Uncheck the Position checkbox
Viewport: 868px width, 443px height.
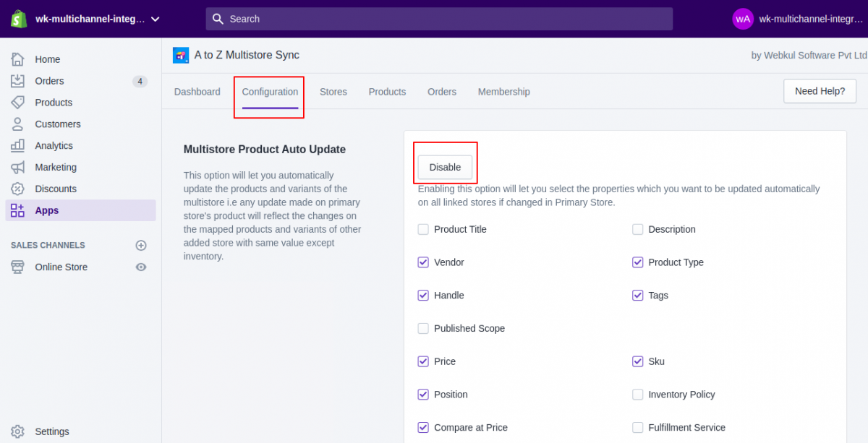point(423,395)
